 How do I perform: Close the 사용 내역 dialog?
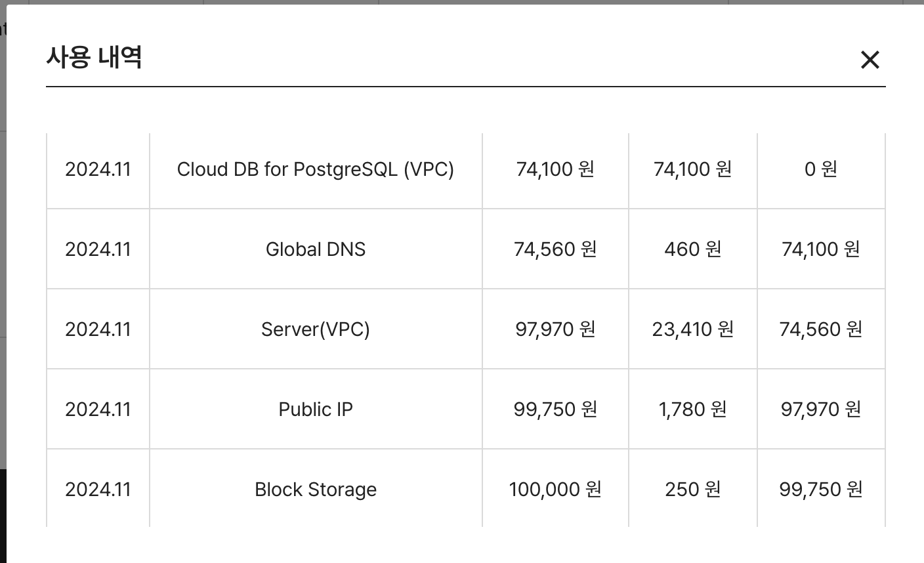[870, 60]
